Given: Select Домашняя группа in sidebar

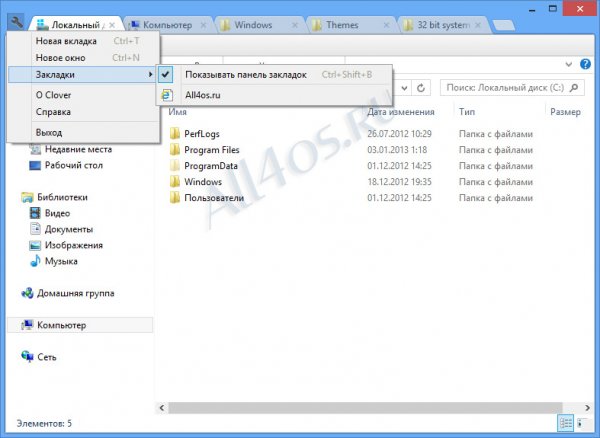Looking at the screenshot, I should (75, 293).
